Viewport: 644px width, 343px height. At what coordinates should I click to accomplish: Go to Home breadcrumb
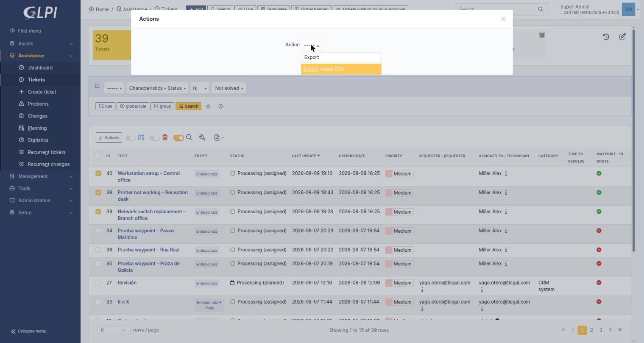(99, 9)
